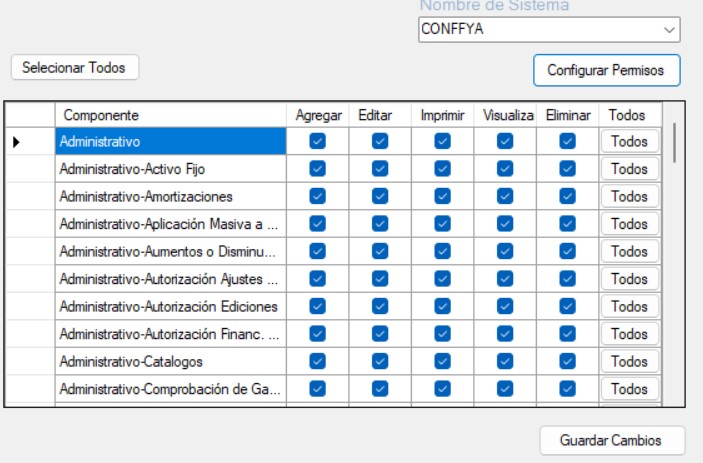The height and width of the screenshot is (463, 703).
Task: Toggle Editar checkbox for Administrativo row
Action: 380,141
